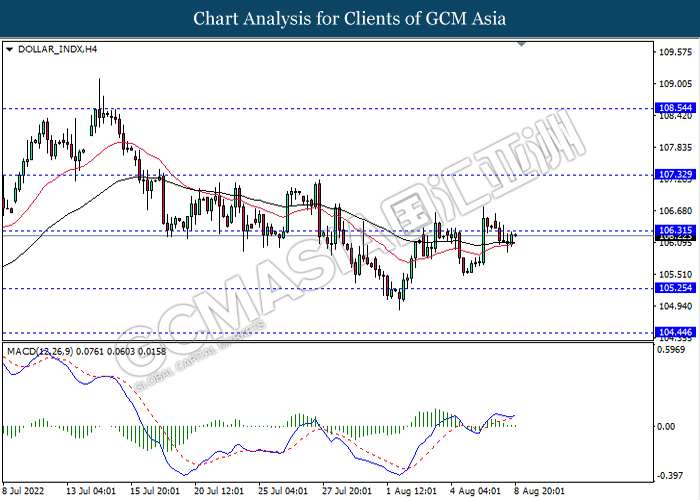
Task: Click the 104.940 price axis value
Action: [x=675, y=306]
